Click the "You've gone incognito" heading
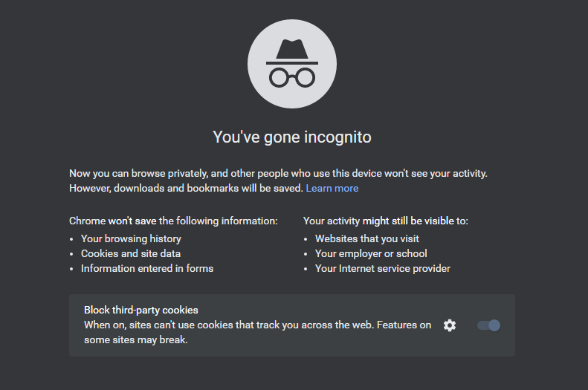 point(292,137)
